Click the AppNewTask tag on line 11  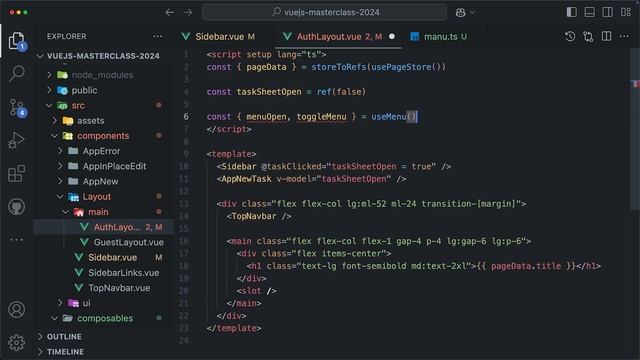[246, 179]
